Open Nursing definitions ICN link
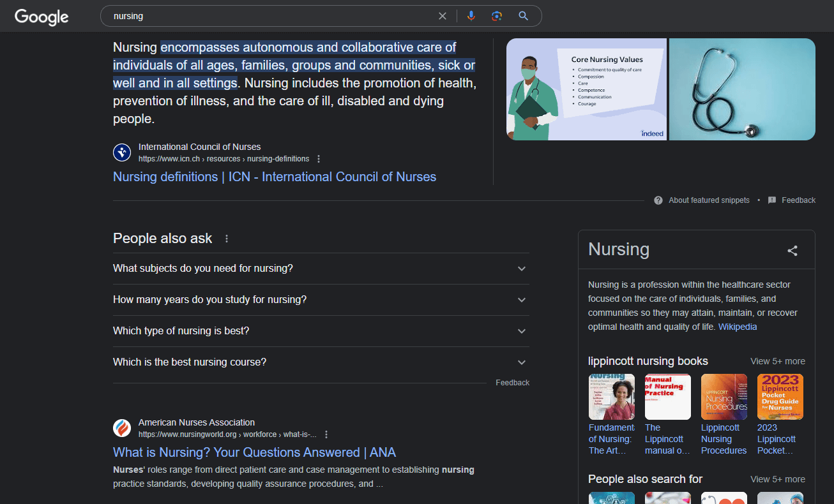The image size is (834, 504). [275, 177]
